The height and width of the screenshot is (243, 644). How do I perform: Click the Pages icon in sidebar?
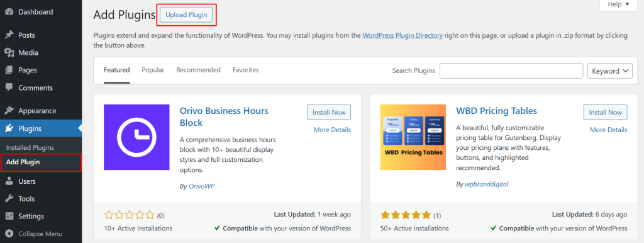coord(9,71)
